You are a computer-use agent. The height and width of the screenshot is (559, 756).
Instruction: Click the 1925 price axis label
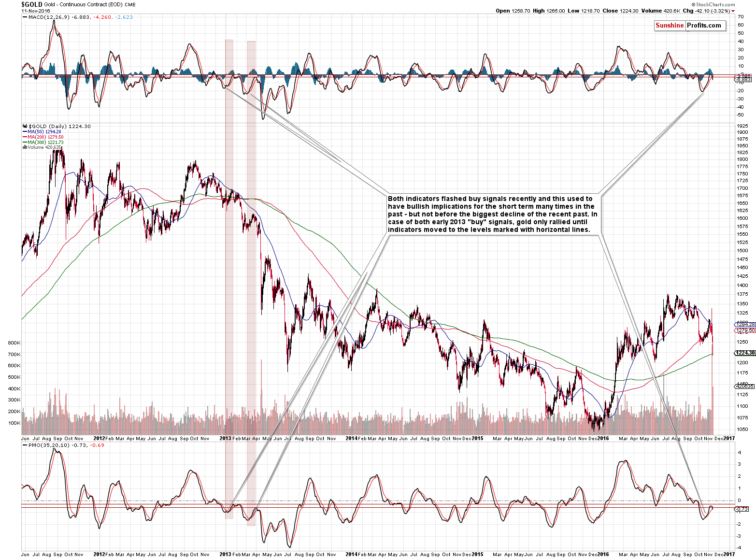pyautogui.click(x=742, y=127)
